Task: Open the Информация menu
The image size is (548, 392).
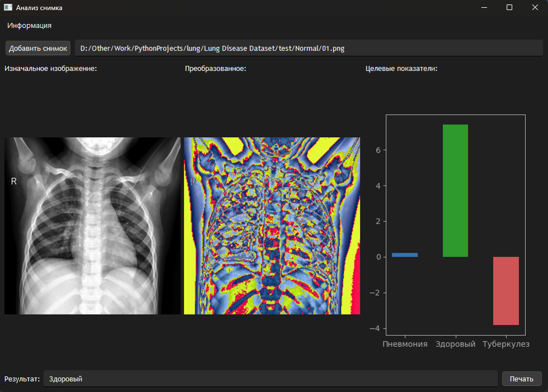Action: point(30,26)
